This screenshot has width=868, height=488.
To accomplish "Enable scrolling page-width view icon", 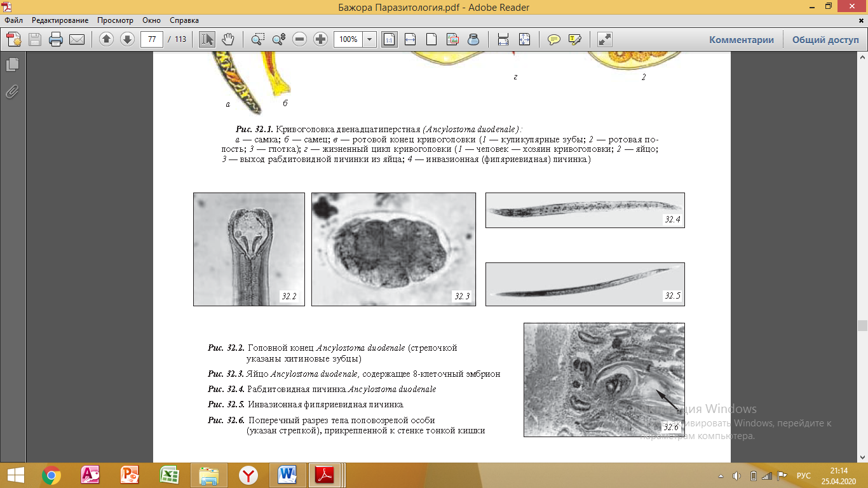I will pyautogui.click(x=503, y=39).
